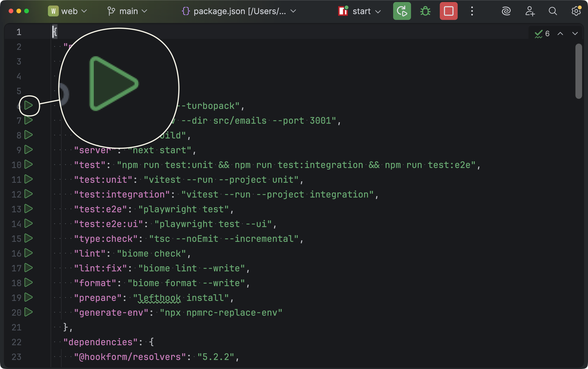Click the add user collaboration icon
The image size is (588, 369).
[x=530, y=11]
